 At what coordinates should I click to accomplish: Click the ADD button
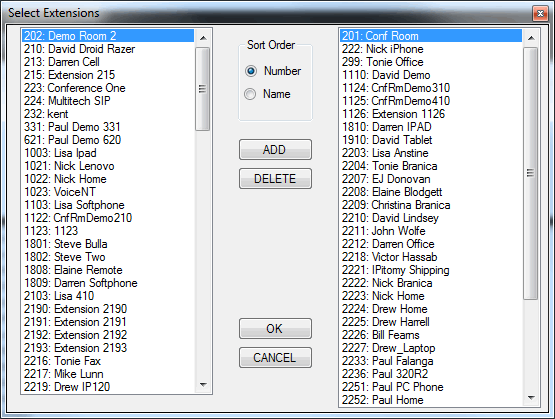pos(275,150)
